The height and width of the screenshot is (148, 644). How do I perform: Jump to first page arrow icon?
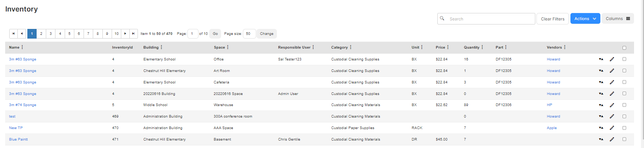[13, 34]
